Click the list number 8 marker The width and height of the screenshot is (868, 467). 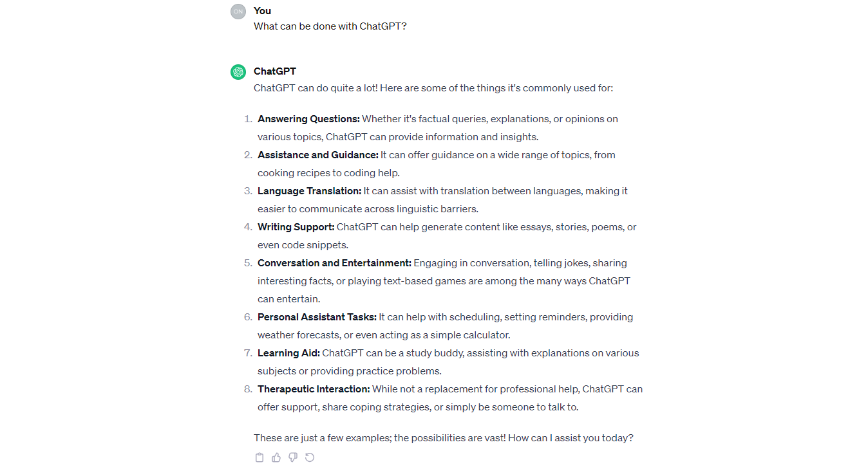click(248, 389)
